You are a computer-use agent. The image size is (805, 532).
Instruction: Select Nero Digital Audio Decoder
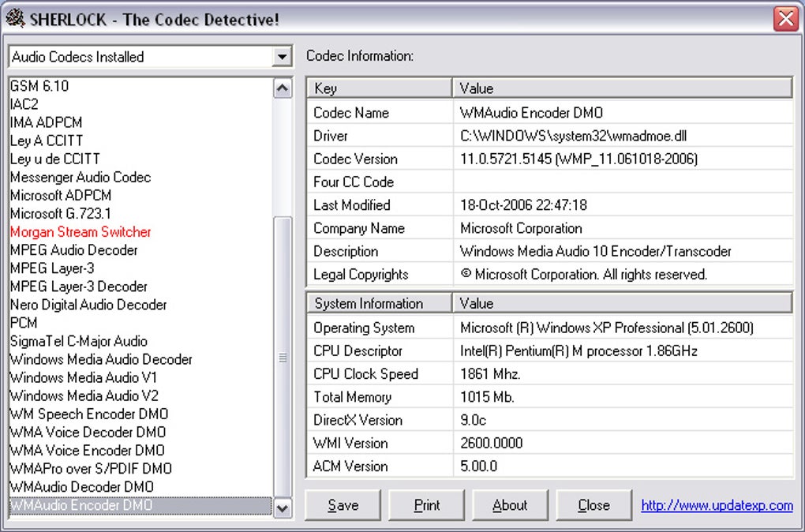click(x=88, y=305)
